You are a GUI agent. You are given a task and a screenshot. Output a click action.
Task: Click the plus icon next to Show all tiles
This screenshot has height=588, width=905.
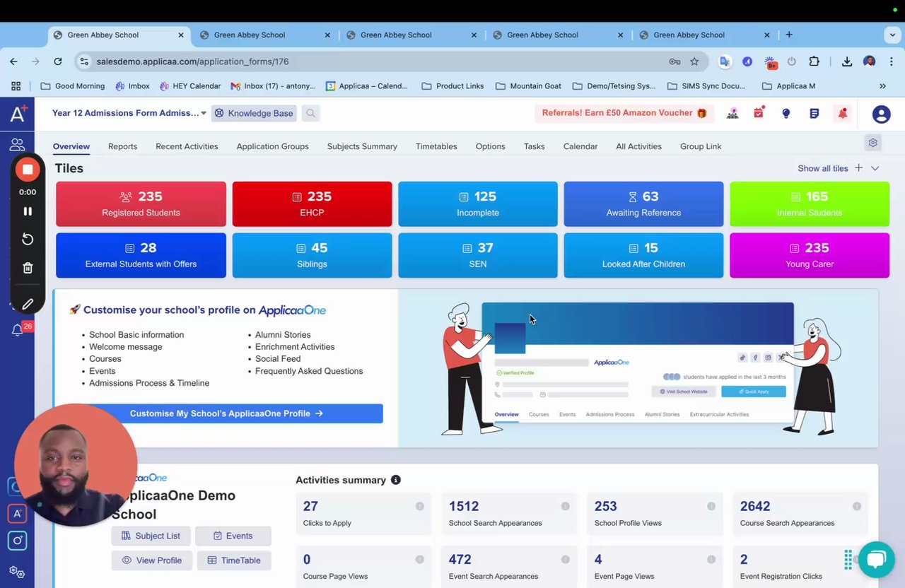[858, 168]
